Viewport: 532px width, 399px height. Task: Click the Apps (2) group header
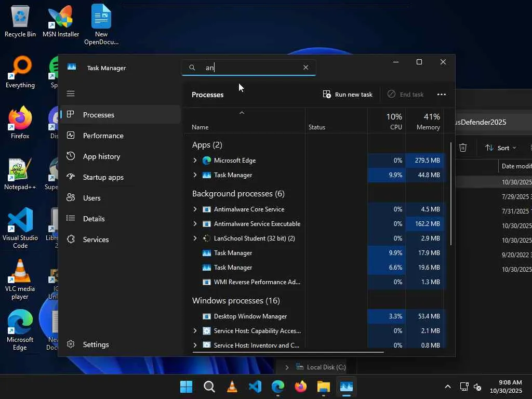pos(207,145)
